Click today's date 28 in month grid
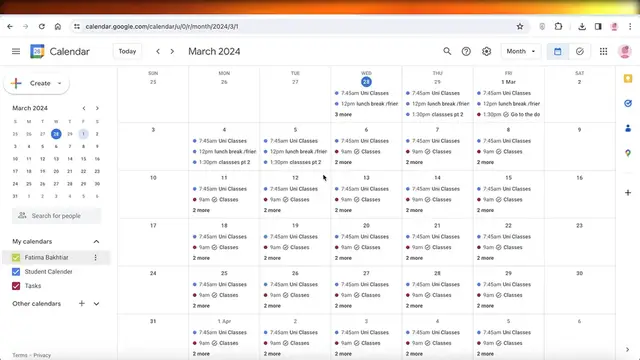 [366, 82]
